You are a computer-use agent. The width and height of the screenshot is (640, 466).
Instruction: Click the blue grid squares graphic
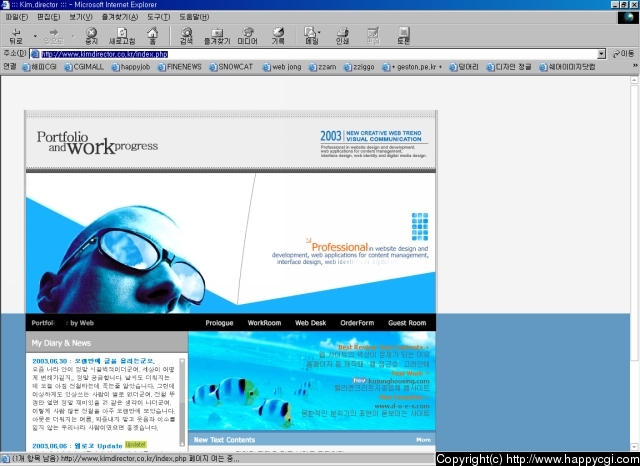pos(420,226)
